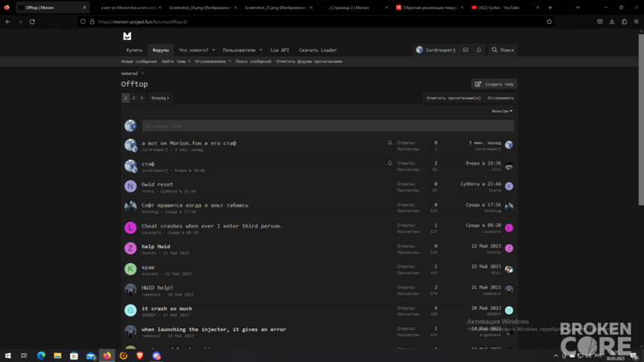
Task: Click General breadcrumb link
Action: (130, 73)
